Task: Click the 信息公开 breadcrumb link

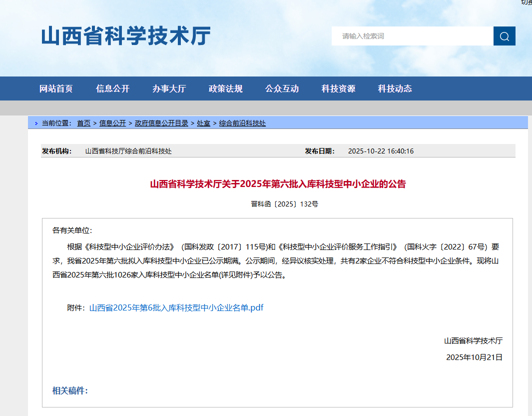Action: click(112, 123)
